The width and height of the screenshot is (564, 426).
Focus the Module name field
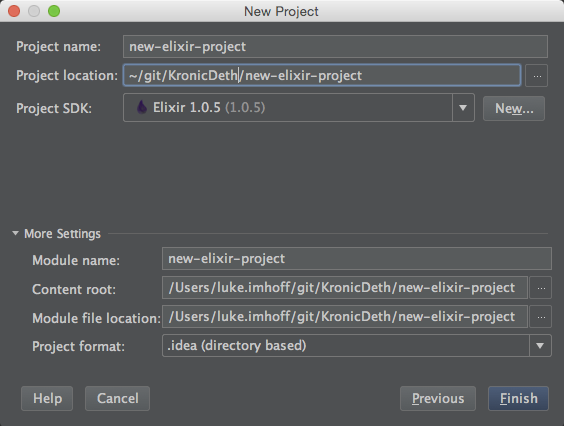356,258
